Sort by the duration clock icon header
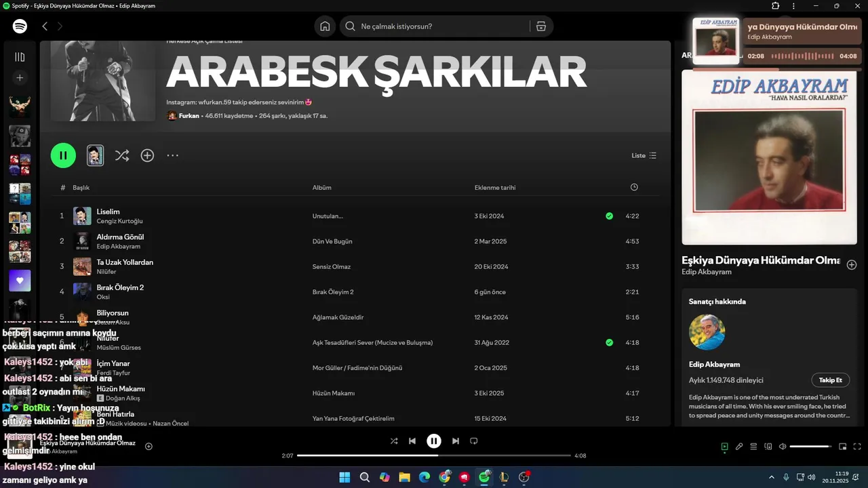This screenshot has height=488, width=868. [x=634, y=187]
